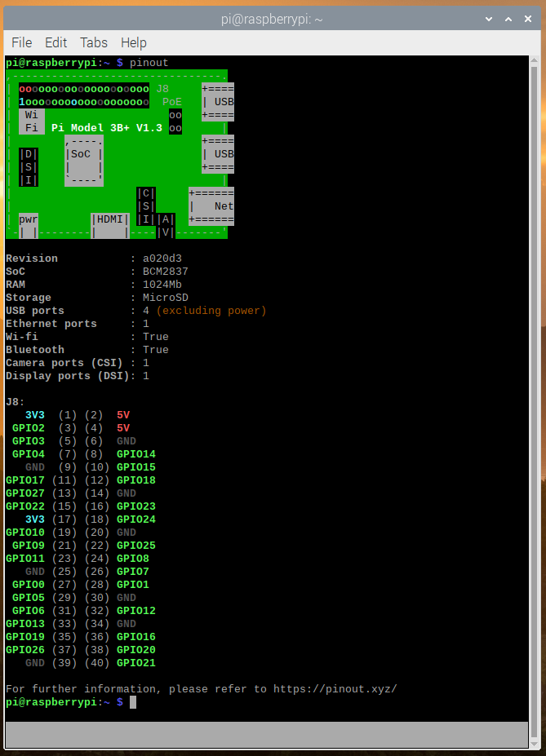Viewport: 546px width, 756px height.
Task: Maximize the terminal window via up-chevron icon
Action: click(x=508, y=19)
